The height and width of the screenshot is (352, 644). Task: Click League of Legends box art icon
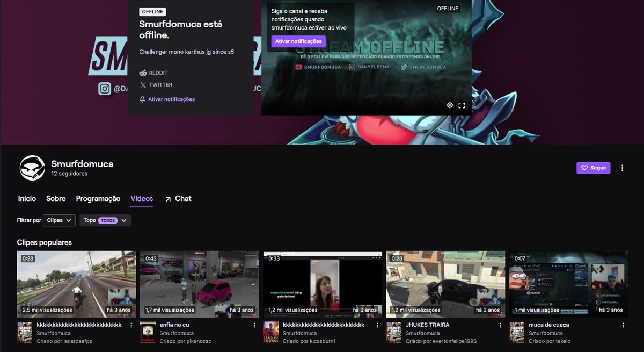coord(271,333)
